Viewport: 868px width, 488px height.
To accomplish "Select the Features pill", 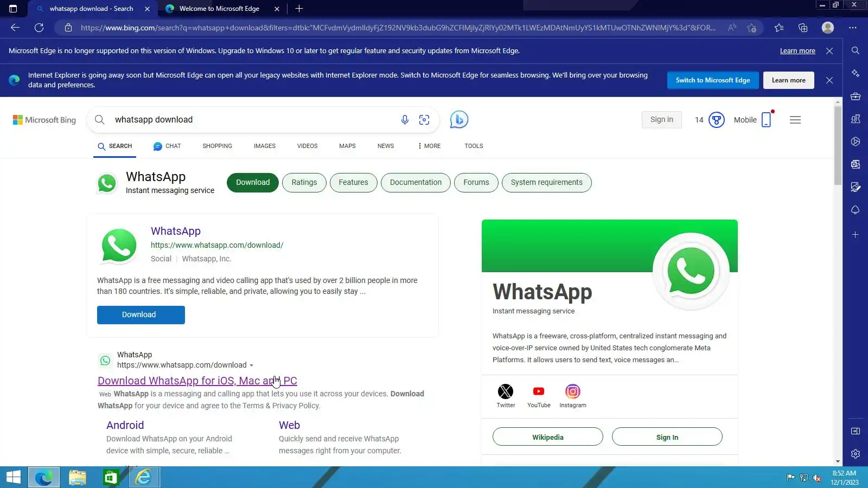I will (354, 183).
